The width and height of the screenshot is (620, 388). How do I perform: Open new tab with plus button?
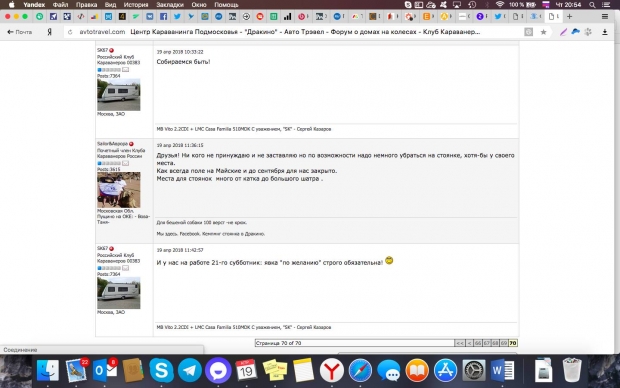(x=569, y=17)
